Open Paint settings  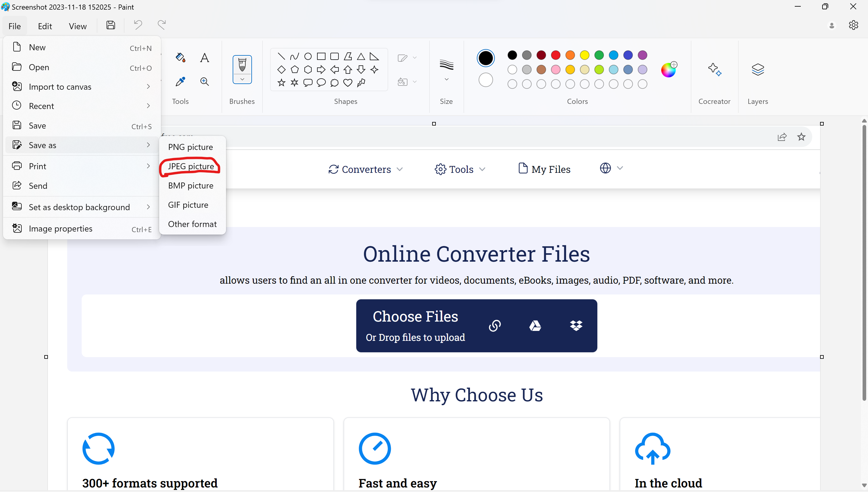[x=854, y=25]
